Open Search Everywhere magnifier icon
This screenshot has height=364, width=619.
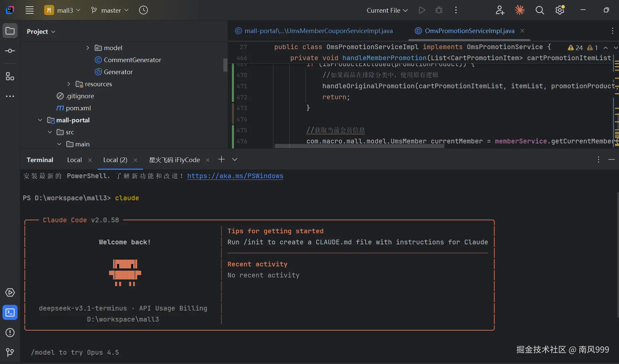tap(540, 10)
